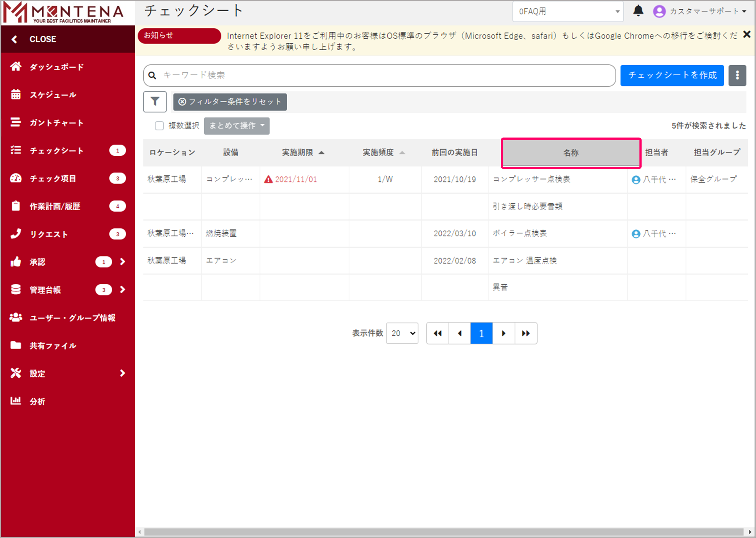
Task: Click the red overdue warning icon
Action: 268,180
